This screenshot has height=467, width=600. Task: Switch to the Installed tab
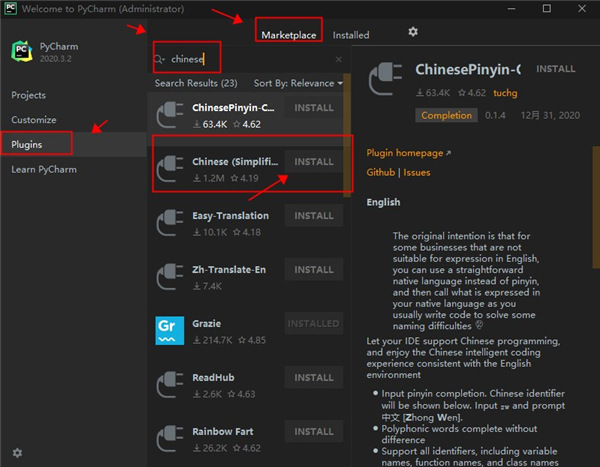351,35
